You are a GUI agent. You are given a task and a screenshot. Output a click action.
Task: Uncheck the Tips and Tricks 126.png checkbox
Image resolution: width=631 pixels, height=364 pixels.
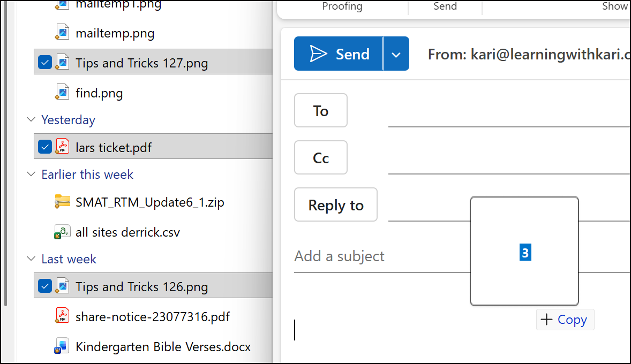pyautogui.click(x=45, y=286)
